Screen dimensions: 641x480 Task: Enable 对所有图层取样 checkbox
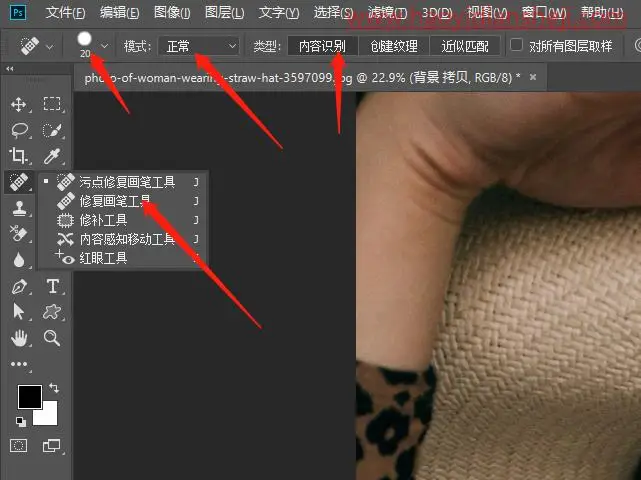pos(516,45)
